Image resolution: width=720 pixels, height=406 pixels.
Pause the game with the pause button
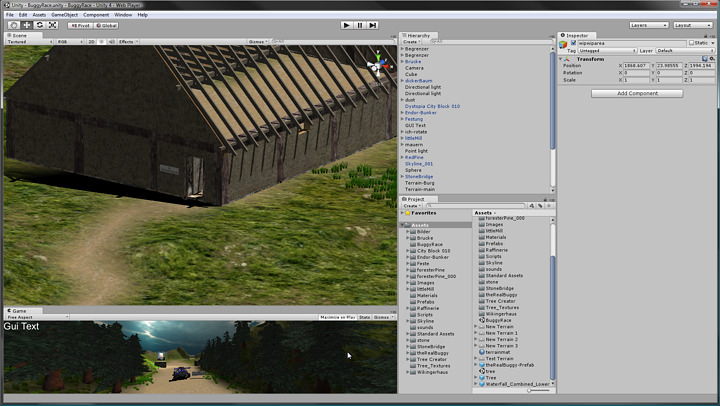click(360, 25)
